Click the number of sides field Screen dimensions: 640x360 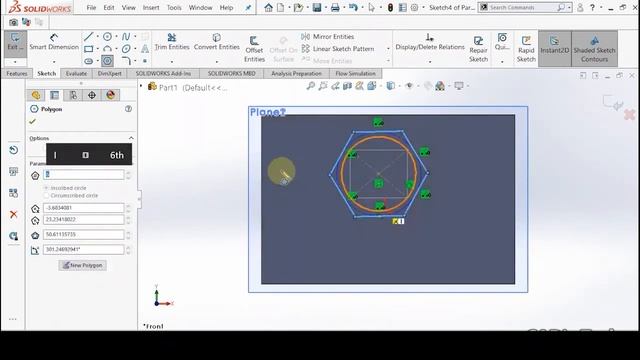[83, 175]
